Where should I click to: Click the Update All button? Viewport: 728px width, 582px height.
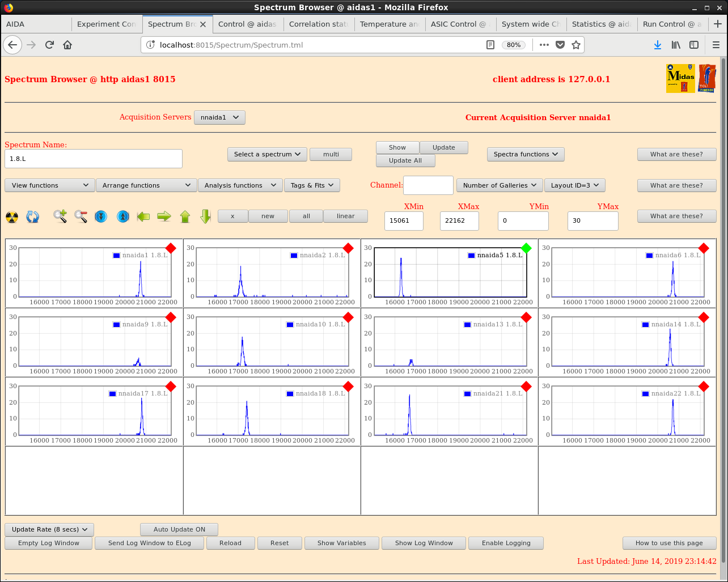406,160
